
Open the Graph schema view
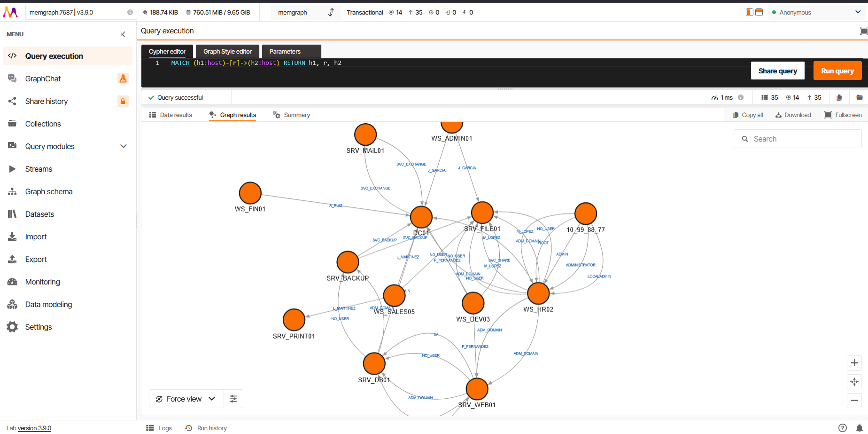coord(48,191)
